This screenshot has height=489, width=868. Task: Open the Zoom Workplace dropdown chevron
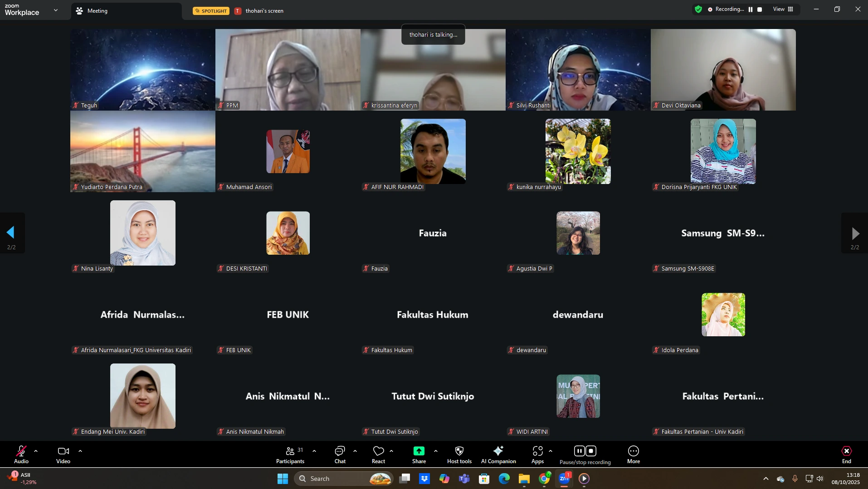(56, 10)
